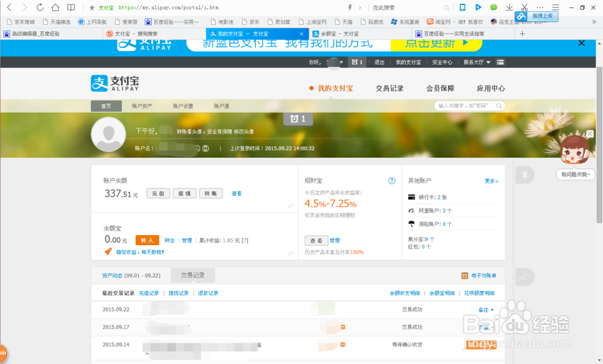Select the 首页 sub tab
Screen dimensions: 603x364
pos(106,106)
